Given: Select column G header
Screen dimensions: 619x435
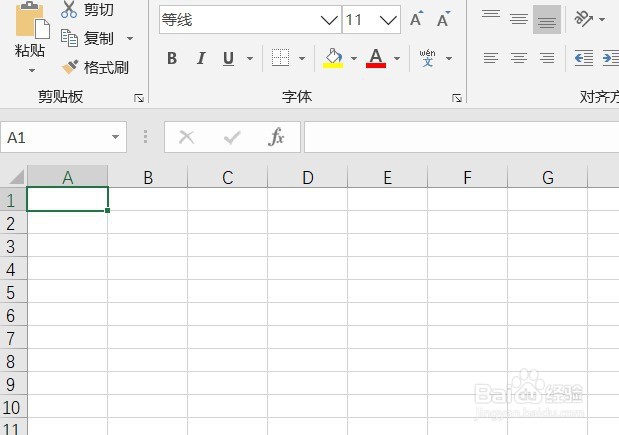Looking at the screenshot, I should [548, 176].
